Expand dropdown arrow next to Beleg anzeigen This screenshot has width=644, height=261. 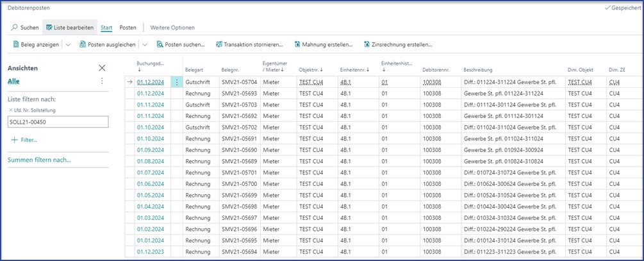coord(68,45)
